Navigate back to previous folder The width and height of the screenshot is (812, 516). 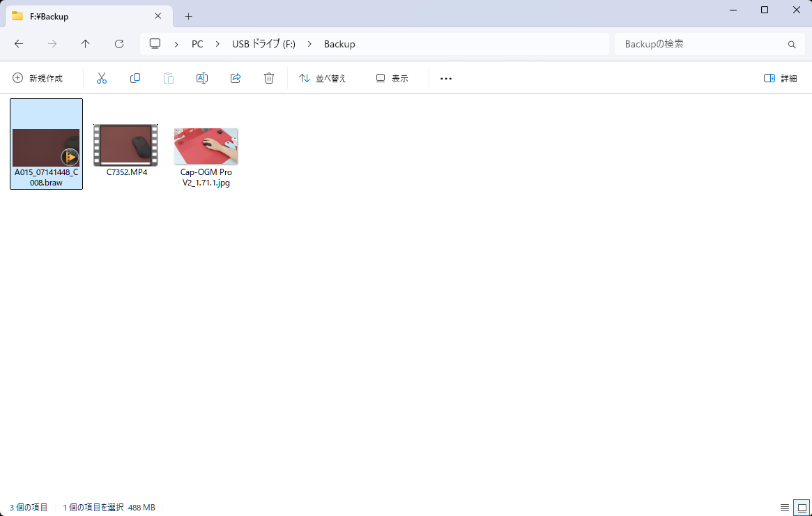[x=19, y=44]
